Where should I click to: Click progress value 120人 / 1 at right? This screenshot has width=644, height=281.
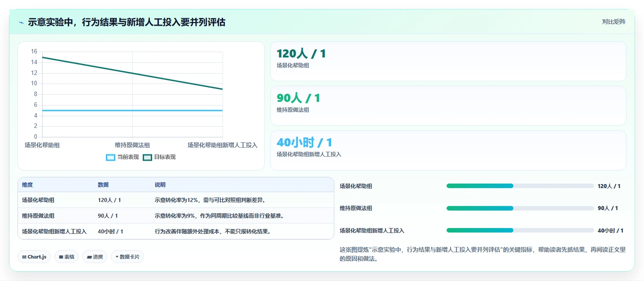pyautogui.click(x=609, y=186)
